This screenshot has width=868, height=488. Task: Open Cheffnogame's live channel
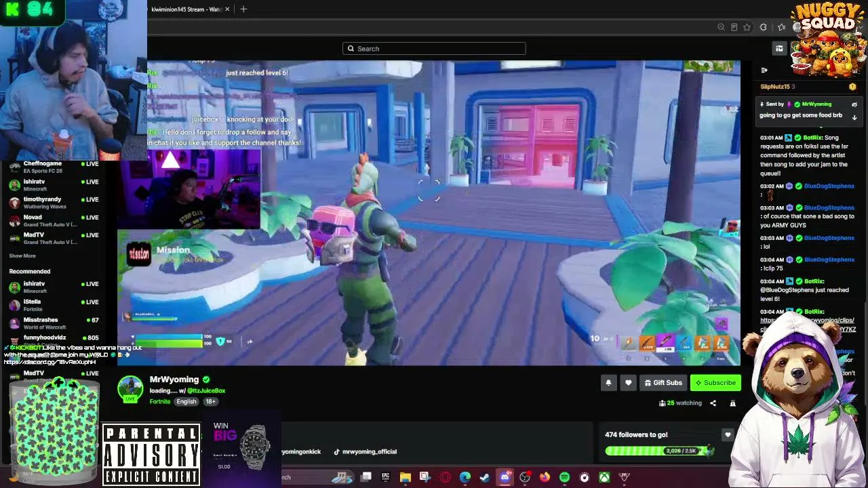(x=54, y=167)
